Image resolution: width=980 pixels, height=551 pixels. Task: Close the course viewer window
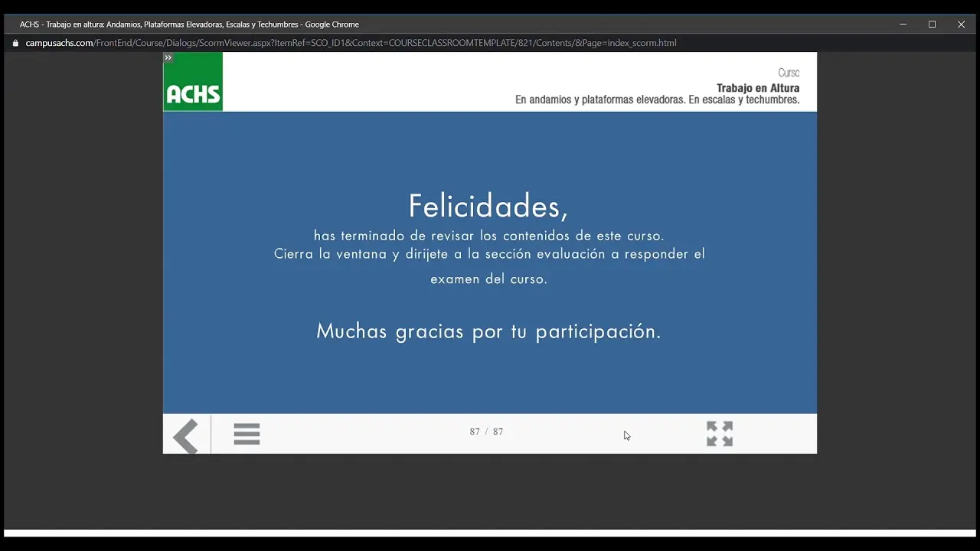click(x=961, y=24)
